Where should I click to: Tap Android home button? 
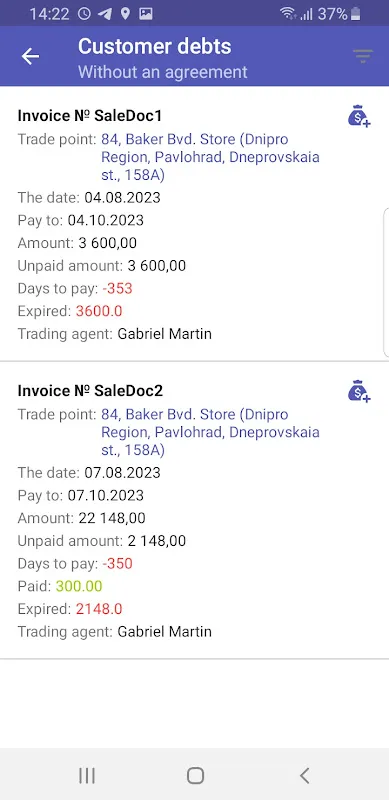(x=195, y=776)
